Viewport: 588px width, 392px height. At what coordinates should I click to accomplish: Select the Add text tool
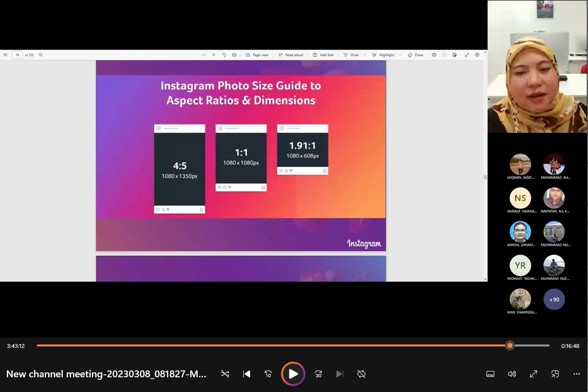(323, 55)
